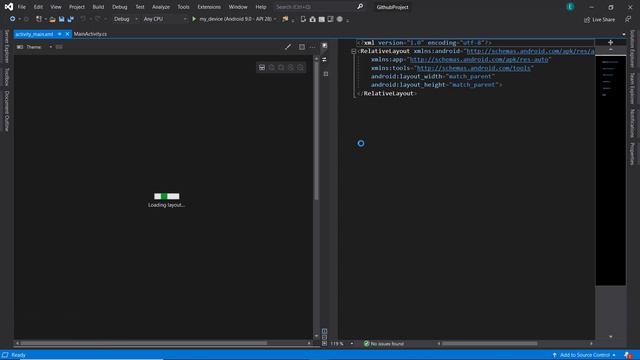This screenshot has height=360, width=640.
Task: Click the Android SDK manager icon
Action: point(322,19)
